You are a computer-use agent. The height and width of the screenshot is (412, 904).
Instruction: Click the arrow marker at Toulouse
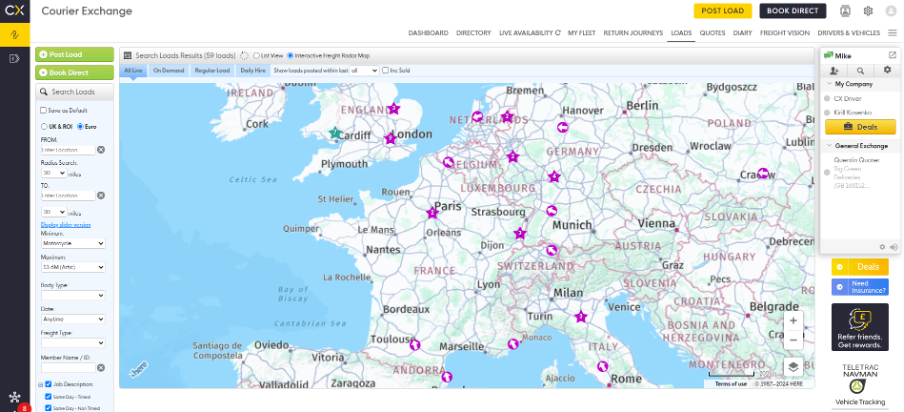414,345
